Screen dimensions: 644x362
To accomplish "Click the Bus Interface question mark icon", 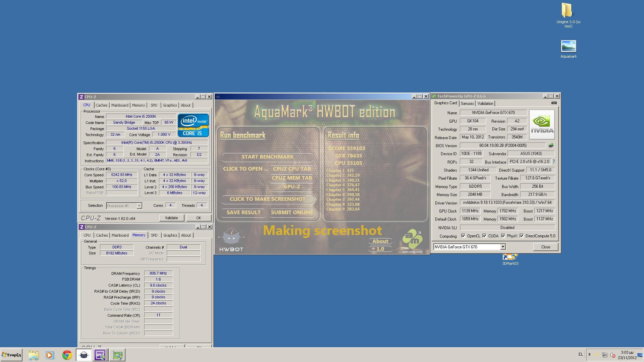I will pos(553,162).
